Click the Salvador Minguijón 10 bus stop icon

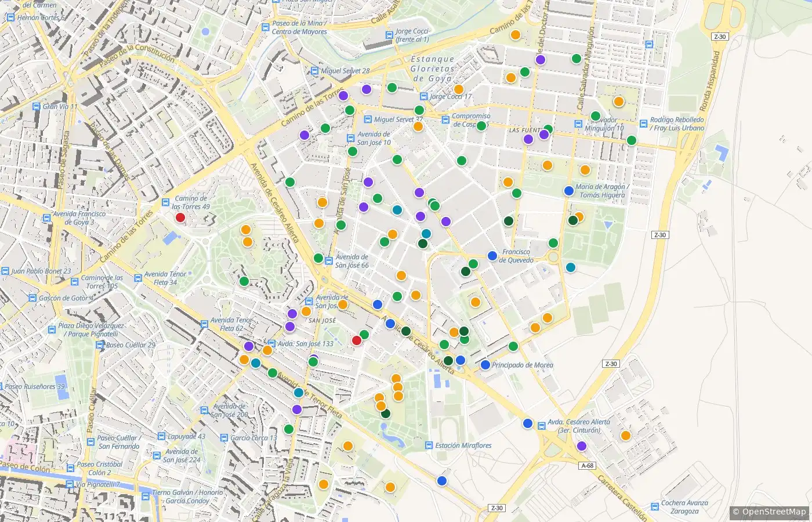click(x=578, y=124)
